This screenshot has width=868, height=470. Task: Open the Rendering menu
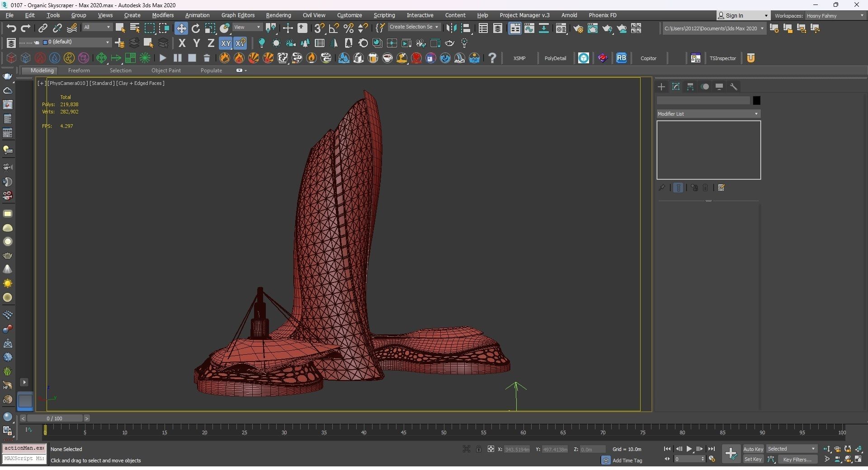click(x=278, y=15)
